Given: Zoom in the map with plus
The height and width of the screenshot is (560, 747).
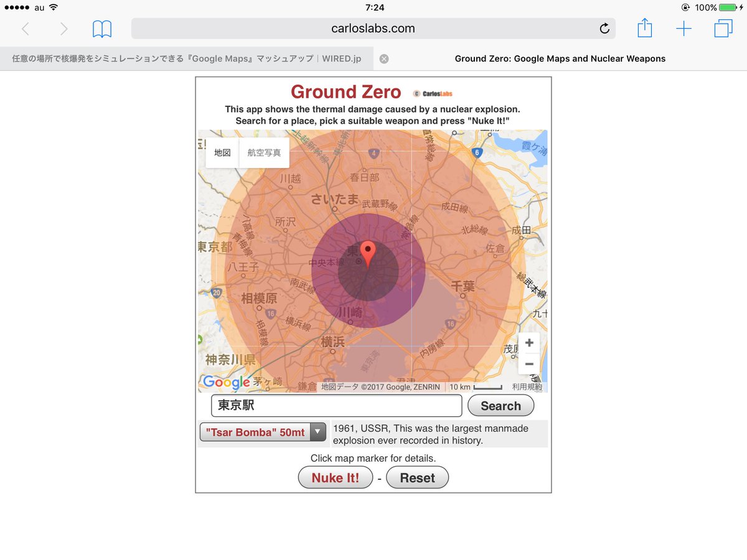Looking at the screenshot, I should (529, 343).
